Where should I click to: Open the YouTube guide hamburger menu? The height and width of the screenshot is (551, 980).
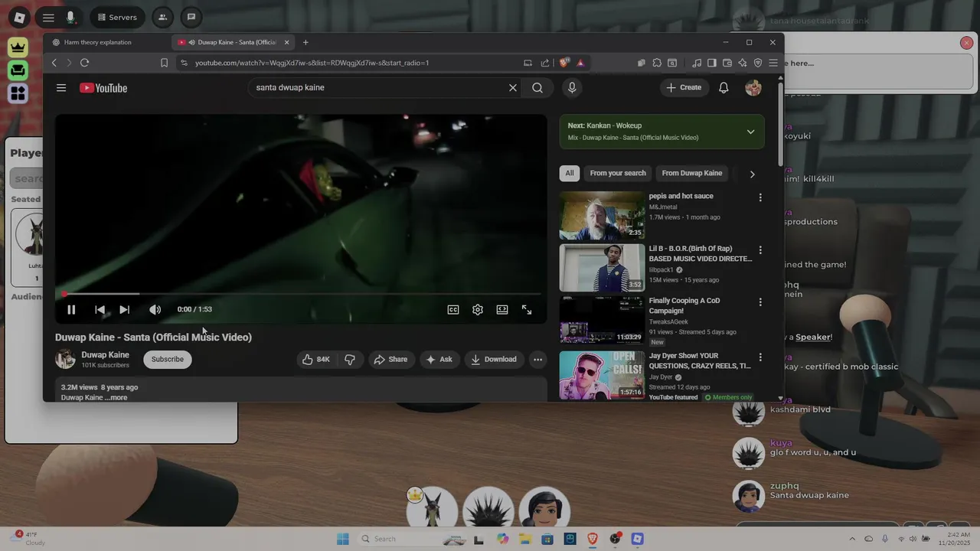pyautogui.click(x=61, y=88)
